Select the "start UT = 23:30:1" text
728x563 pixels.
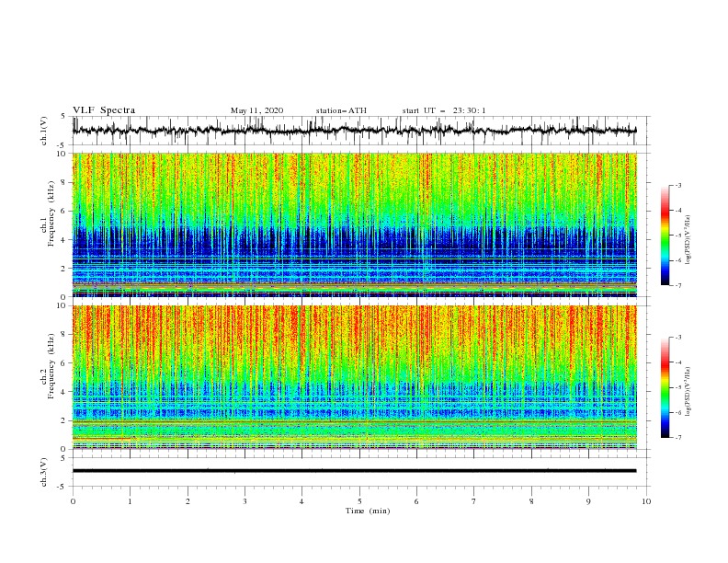pyautogui.click(x=444, y=110)
